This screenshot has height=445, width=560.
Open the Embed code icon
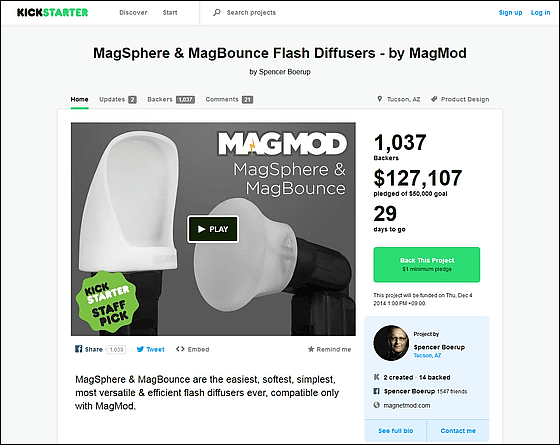click(180, 349)
